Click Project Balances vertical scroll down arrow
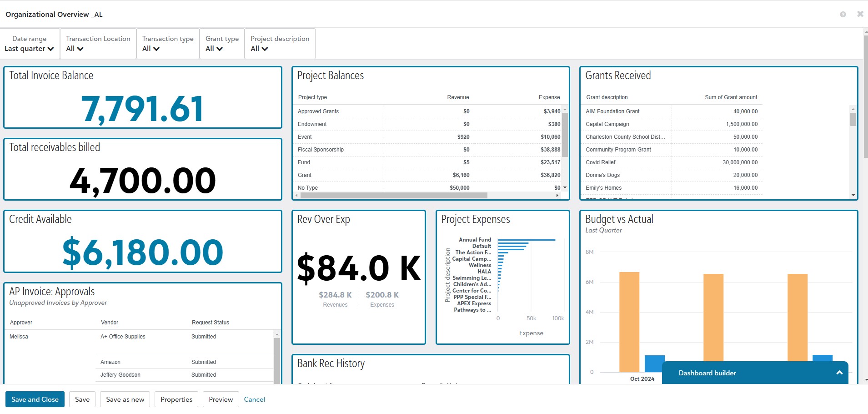Image resolution: width=868 pixels, height=414 pixels. [565, 187]
